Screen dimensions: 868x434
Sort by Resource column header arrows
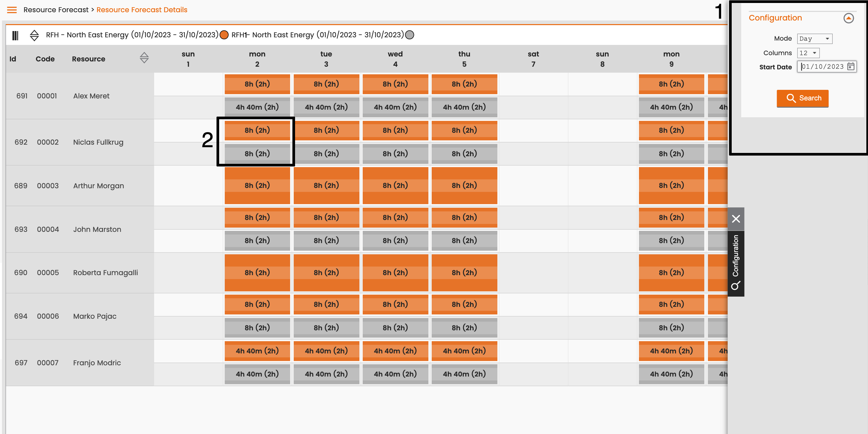point(144,58)
